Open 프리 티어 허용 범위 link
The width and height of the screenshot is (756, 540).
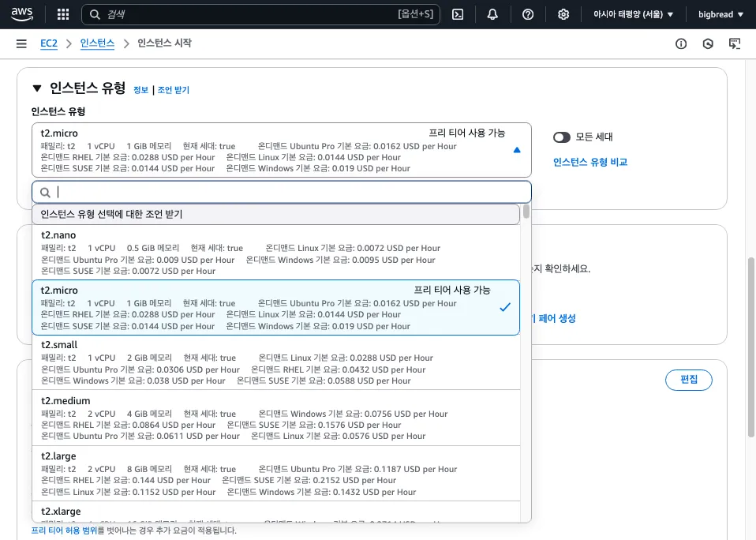click(x=64, y=531)
